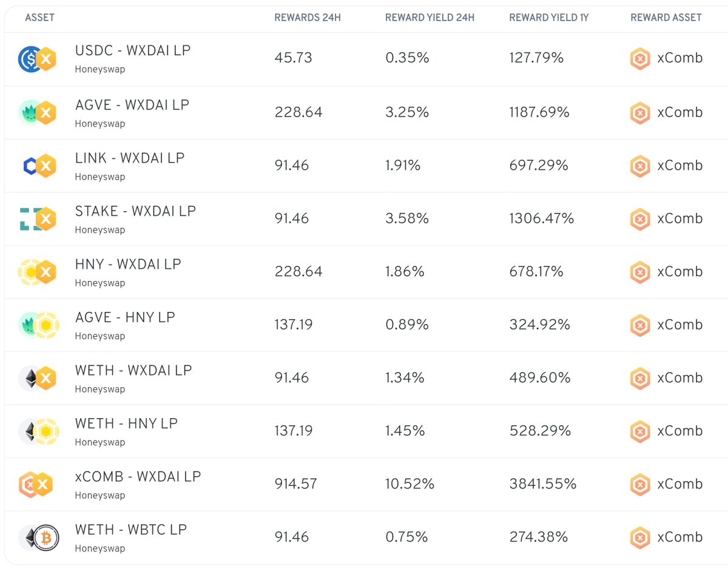Select the xCOMB - WXDAI LP asset name
Viewport: 728px width, 568px height.
pyautogui.click(x=138, y=476)
